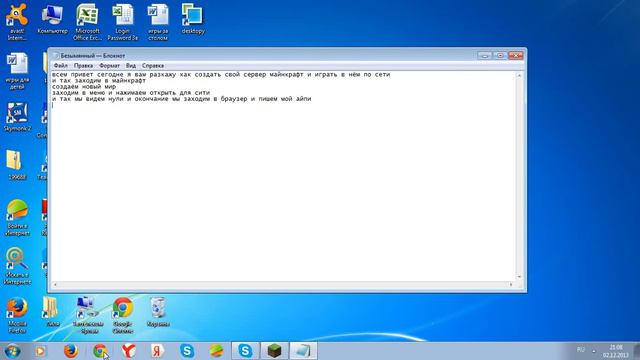
Task: Open the red Я Yandex taskbar icon
Action: tap(158, 351)
